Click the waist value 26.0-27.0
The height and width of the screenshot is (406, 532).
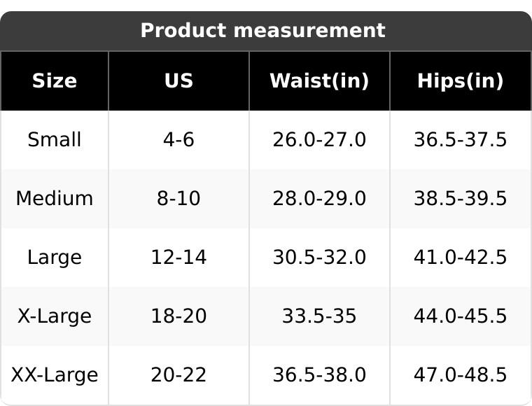(x=319, y=140)
